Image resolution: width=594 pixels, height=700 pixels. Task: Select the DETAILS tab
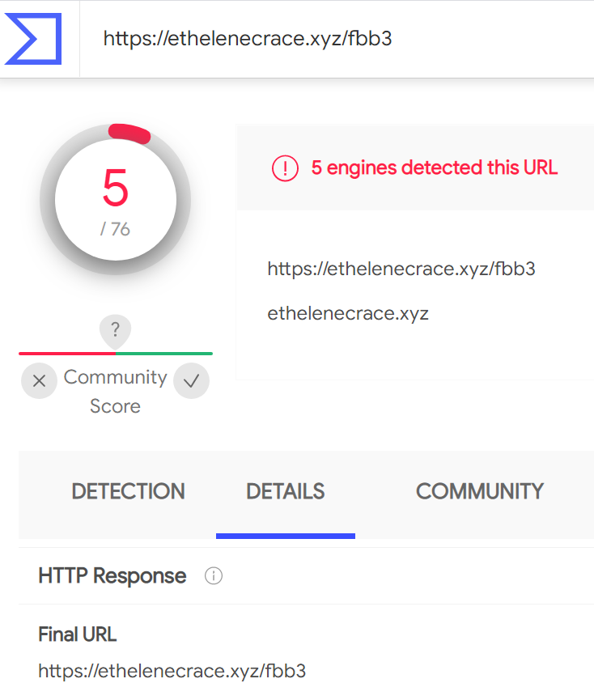[285, 491]
